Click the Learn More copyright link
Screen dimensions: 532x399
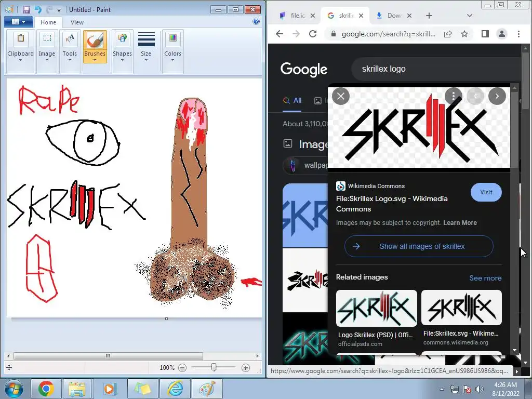460,223
